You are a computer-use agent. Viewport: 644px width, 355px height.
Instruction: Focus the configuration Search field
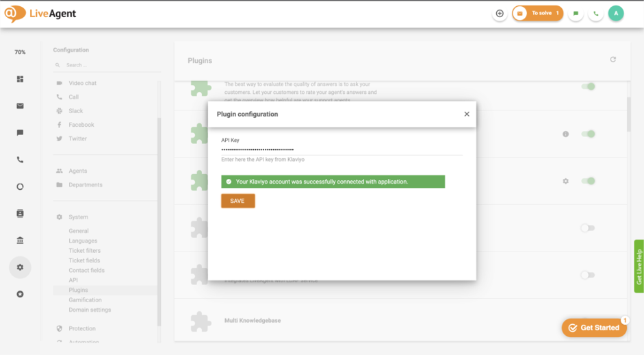pos(107,65)
